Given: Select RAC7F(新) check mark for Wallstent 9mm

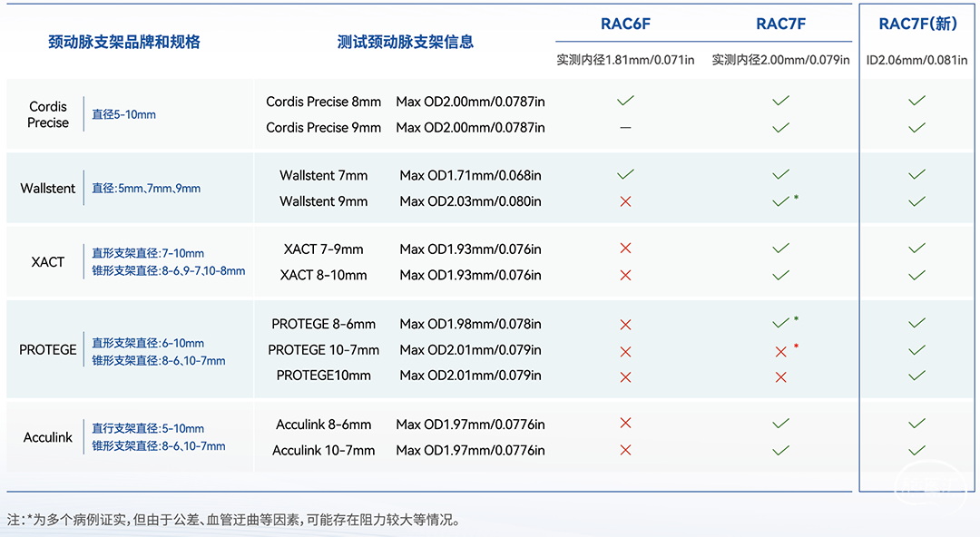Looking at the screenshot, I should (x=916, y=201).
